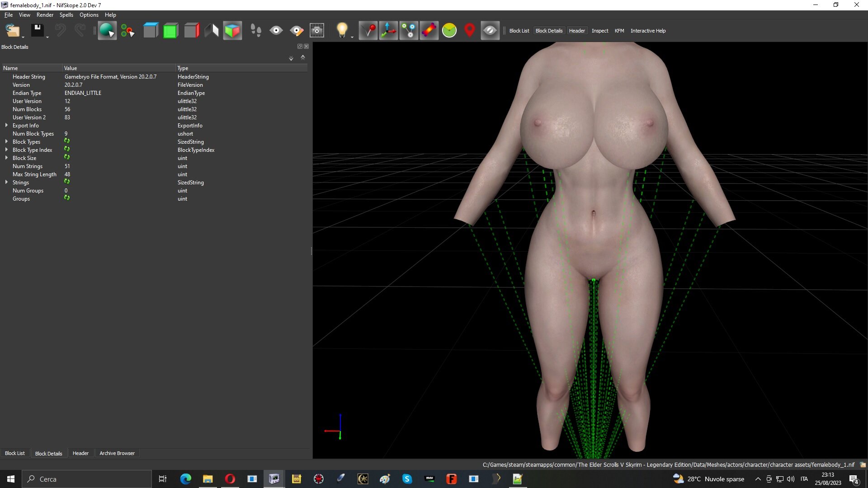Click the walk mode footprints icon
The width and height of the screenshot is (868, 488).
point(256,31)
